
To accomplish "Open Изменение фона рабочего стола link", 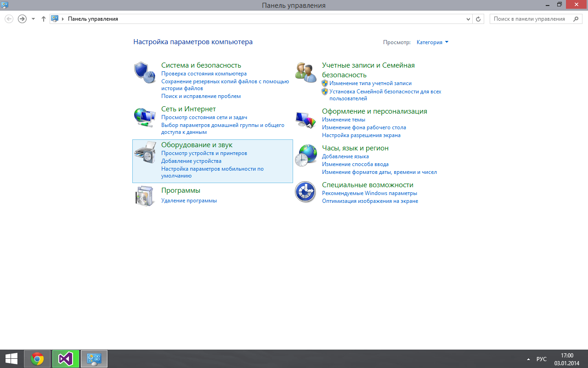I will tap(364, 127).
